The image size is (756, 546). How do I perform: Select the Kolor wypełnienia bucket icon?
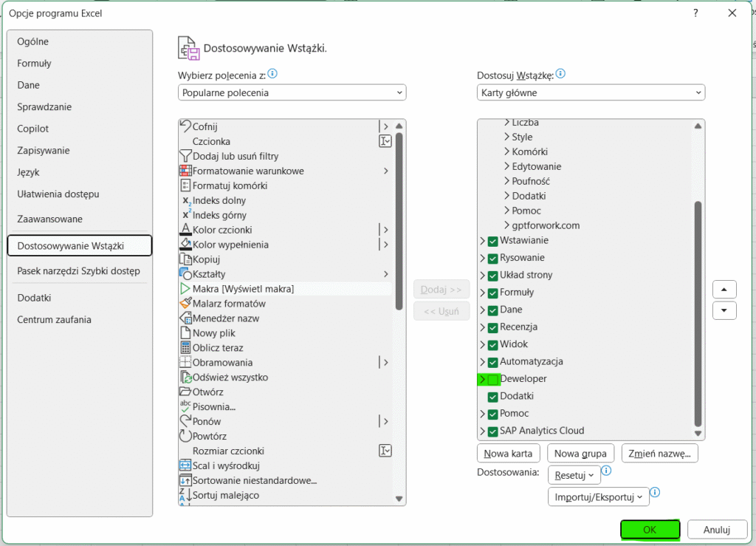point(185,244)
